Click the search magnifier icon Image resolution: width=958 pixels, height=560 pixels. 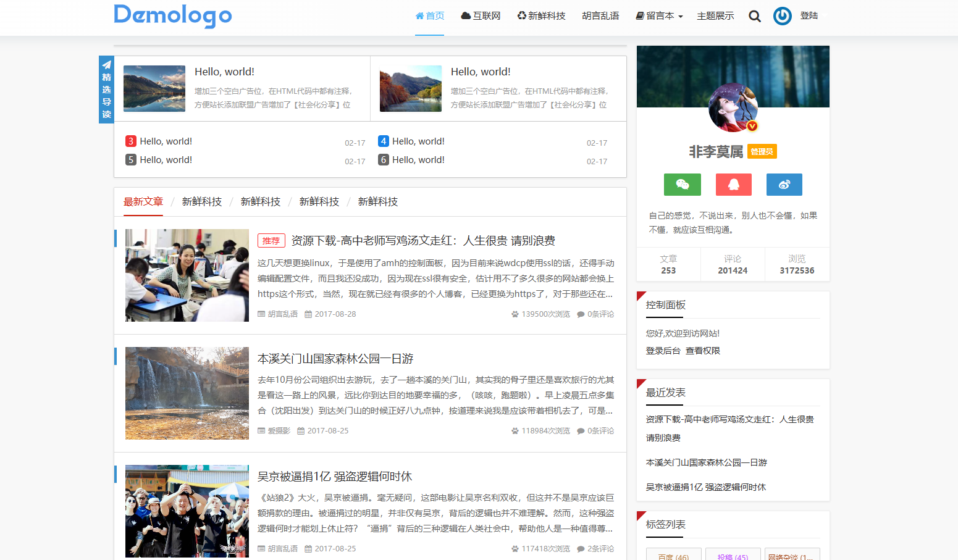coord(754,16)
